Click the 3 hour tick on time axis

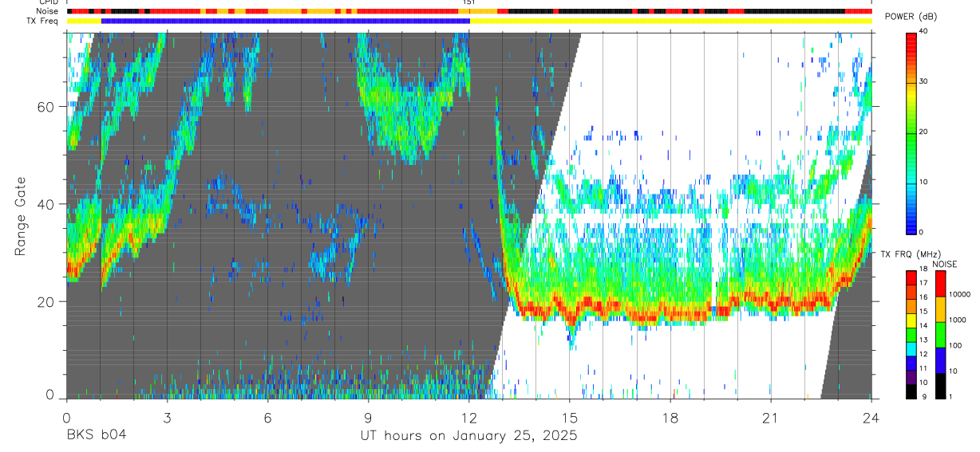pyautogui.click(x=167, y=417)
